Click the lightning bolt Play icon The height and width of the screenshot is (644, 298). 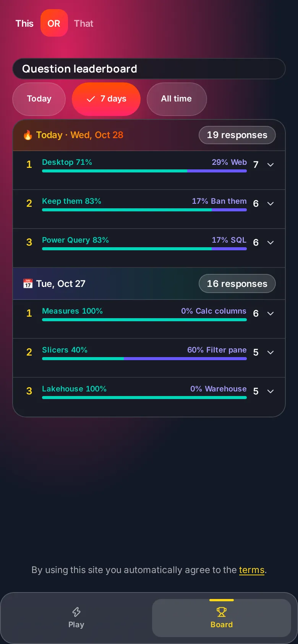[x=76, y=612]
